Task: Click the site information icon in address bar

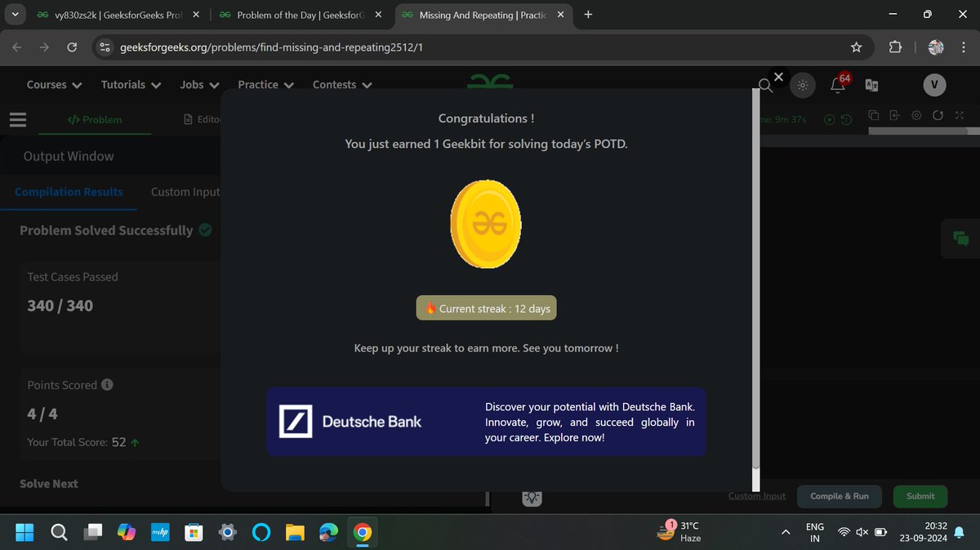Action: [x=104, y=47]
